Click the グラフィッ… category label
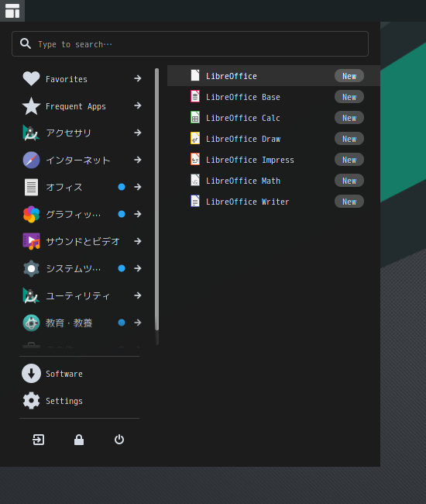Viewport: 426px width, 504px height. coord(73,214)
